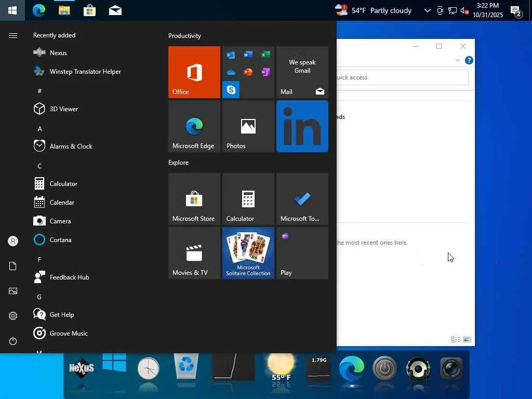Open Microsoft Solitaire Collection tile
532x399 pixels.
pyautogui.click(x=248, y=253)
